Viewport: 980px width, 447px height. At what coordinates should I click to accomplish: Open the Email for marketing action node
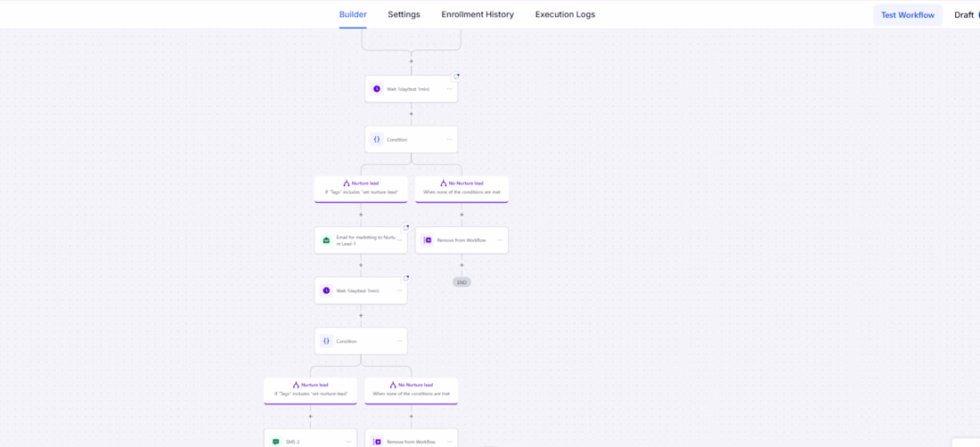coord(365,240)
